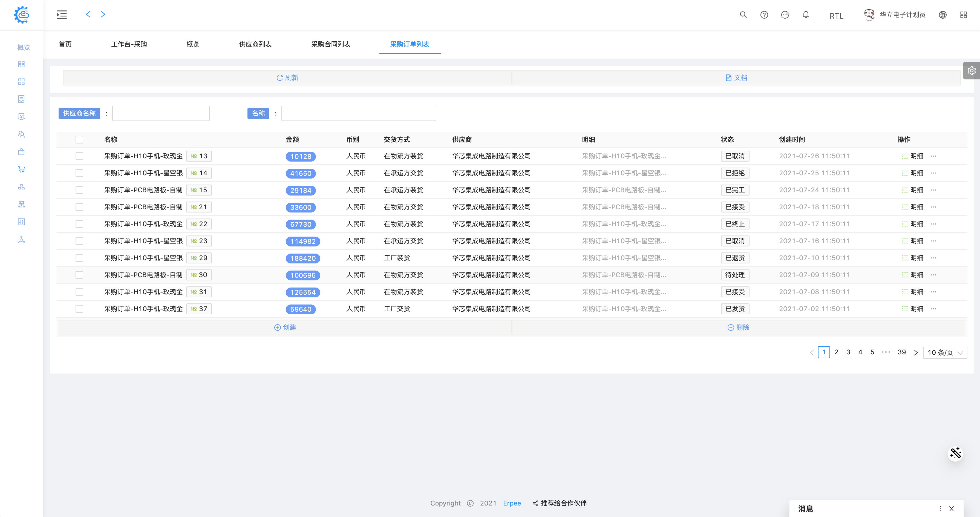
Task: Click the 创建 create button
Action: tap(285, 328)
